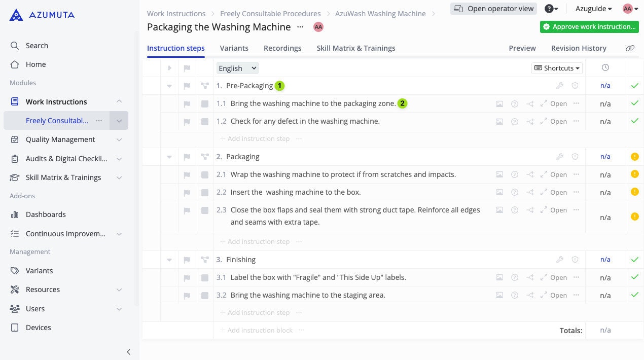Screen dimensions: 644x360
Task: Check the box for step 2.2
Action: pyautogui.click(x=205, y=193)
